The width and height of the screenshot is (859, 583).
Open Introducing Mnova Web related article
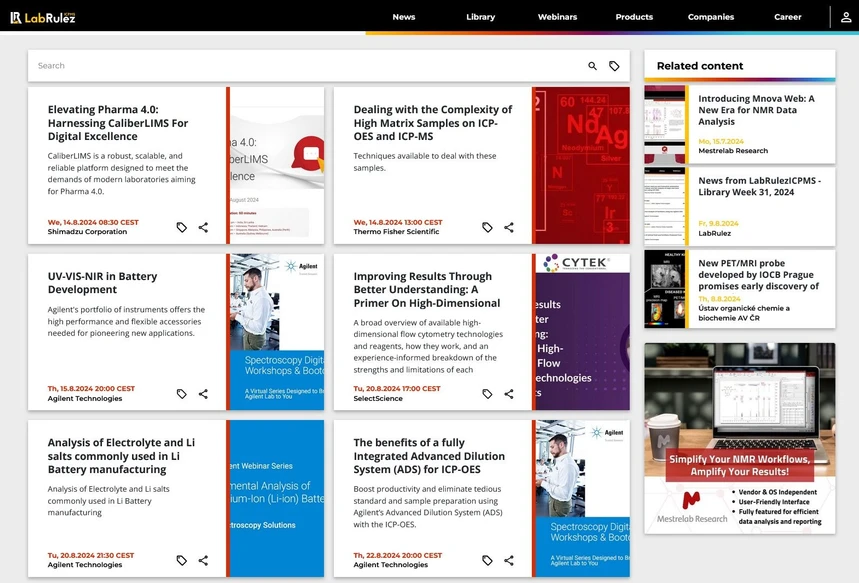tap(756, 110)
